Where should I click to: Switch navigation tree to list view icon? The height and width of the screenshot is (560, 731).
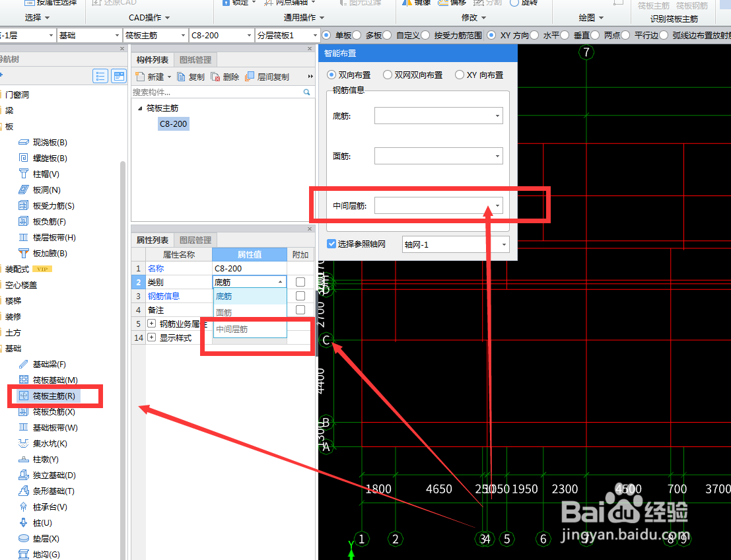coord(100,76)
